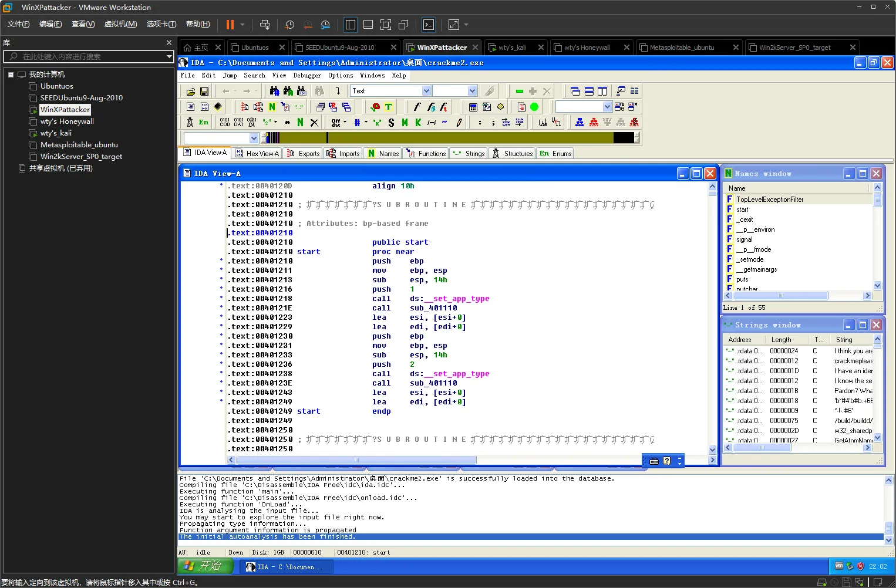Click the bold black S icon in IDA toolbar
Image resolution: width=896 pixels, height=588 pixels.
[391, 122]
